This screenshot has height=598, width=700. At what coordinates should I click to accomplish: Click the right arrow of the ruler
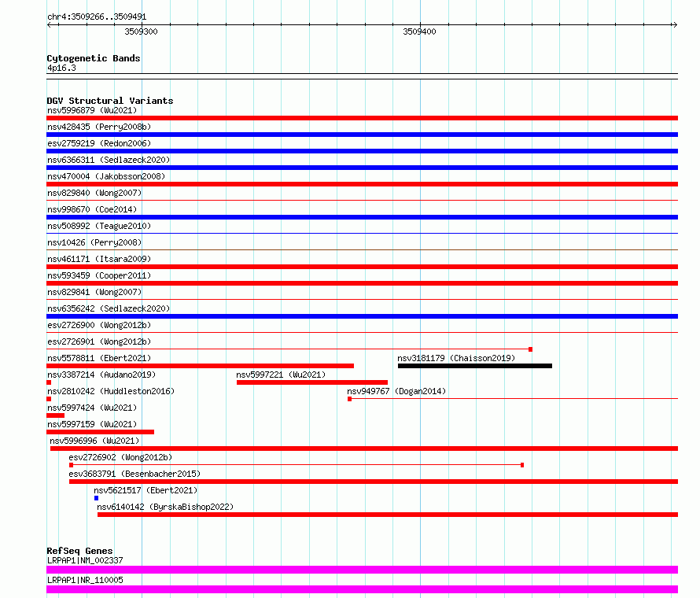pos(675,25)
